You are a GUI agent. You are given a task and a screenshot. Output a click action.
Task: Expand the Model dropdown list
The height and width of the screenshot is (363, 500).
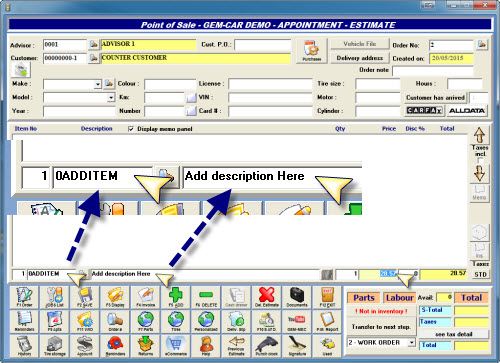(x=111, y=98)
